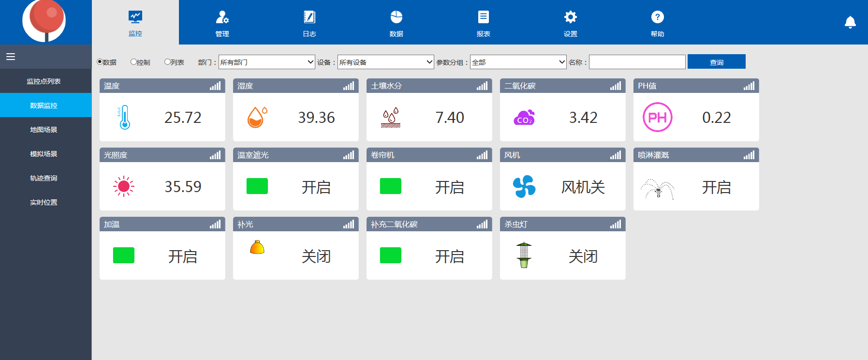The width and height of the screenshot is (868, 360).
Task: Click the pink PH value icon
Action: [x=657, y=117]
